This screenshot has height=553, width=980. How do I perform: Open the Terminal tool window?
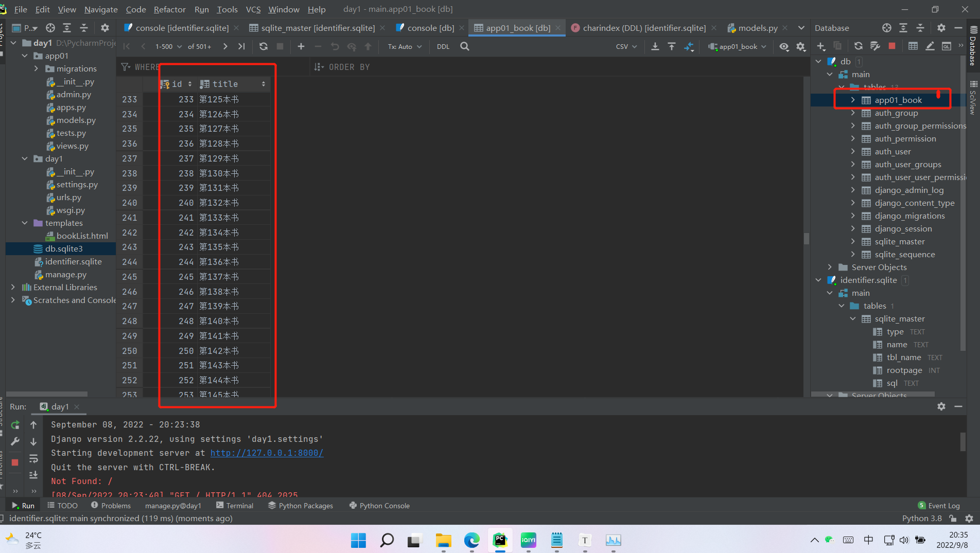(x=235, y=506)
